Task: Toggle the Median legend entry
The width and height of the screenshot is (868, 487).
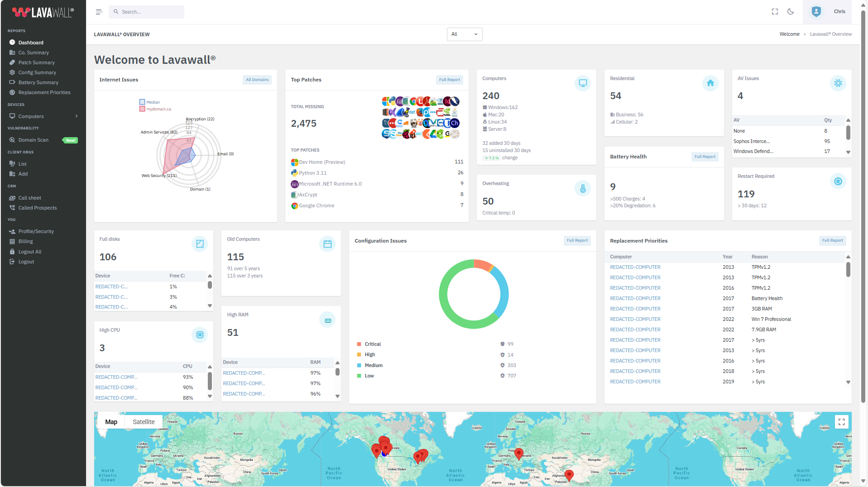Action: [x=149, y=102]
